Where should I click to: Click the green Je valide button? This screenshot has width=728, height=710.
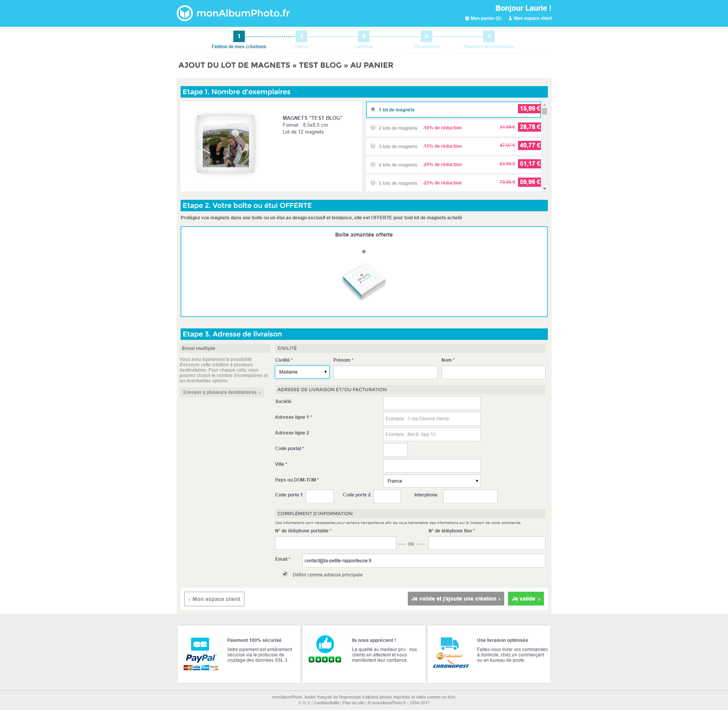[x=526, y=599]
